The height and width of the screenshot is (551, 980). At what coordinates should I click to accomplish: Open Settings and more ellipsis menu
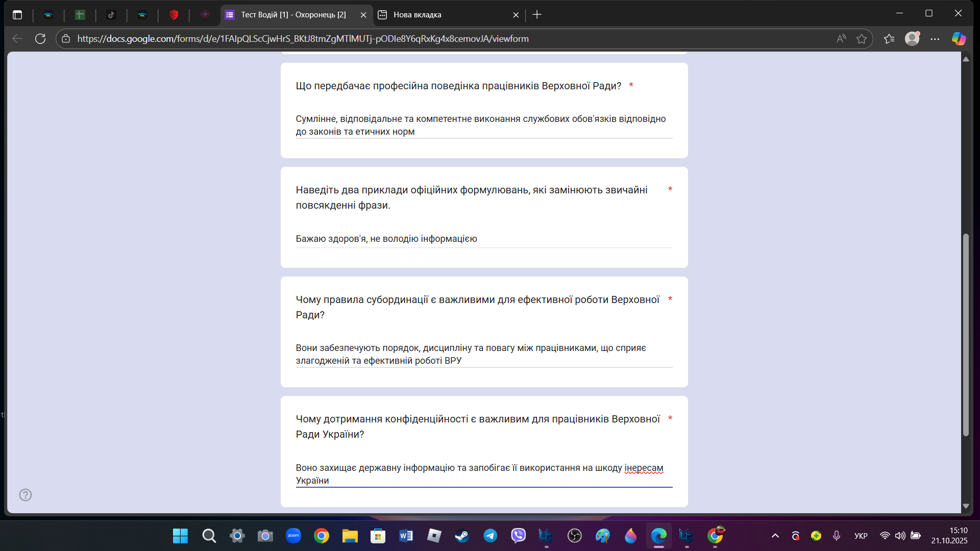935,39
